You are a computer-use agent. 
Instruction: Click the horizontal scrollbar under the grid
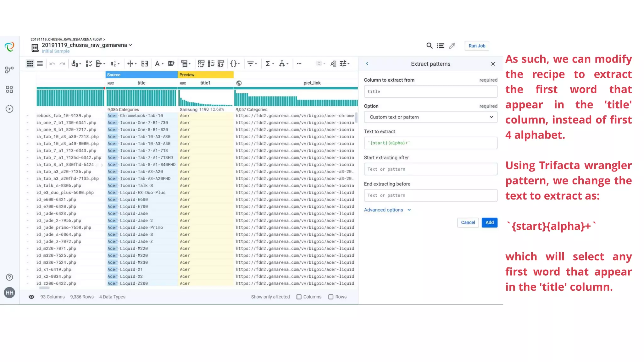coord(44,288)
